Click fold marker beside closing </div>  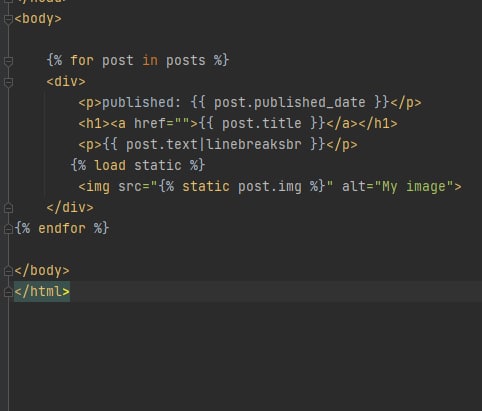(x=8, y=208)
